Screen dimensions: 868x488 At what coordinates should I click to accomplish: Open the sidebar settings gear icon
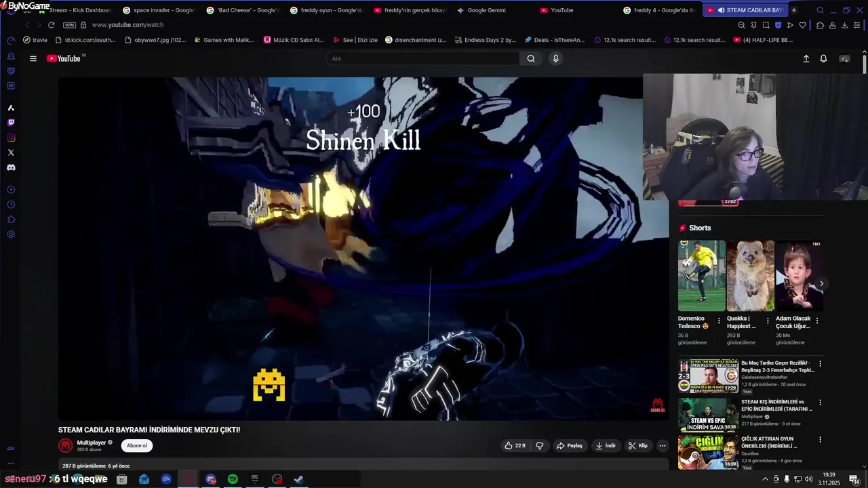[11, 235]
